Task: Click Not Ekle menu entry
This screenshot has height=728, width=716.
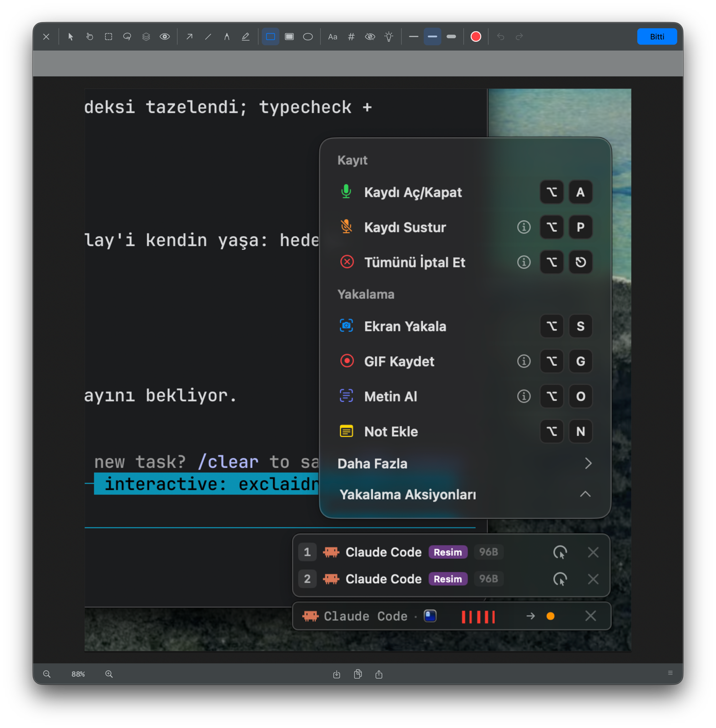Action: pyautogui.click(x=465, y=431)
